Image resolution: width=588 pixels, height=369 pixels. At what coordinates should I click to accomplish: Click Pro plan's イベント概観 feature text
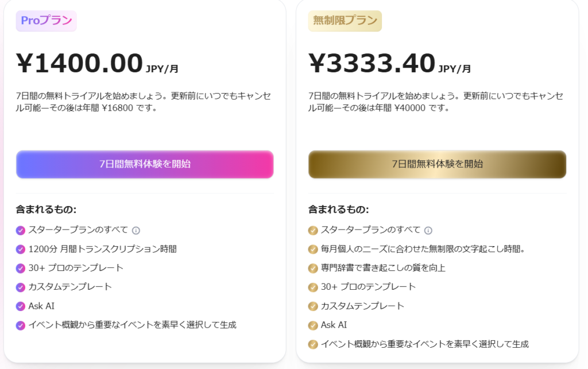pos(133,325)
